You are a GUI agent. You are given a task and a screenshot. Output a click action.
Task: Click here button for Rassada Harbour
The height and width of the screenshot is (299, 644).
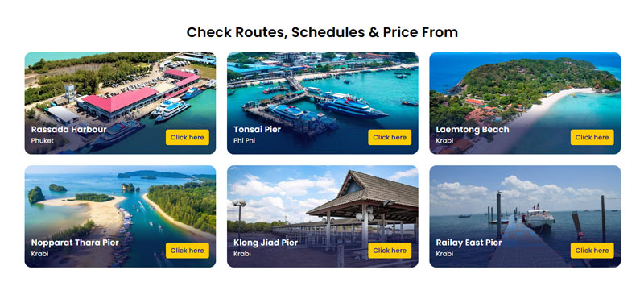[188, 137]
